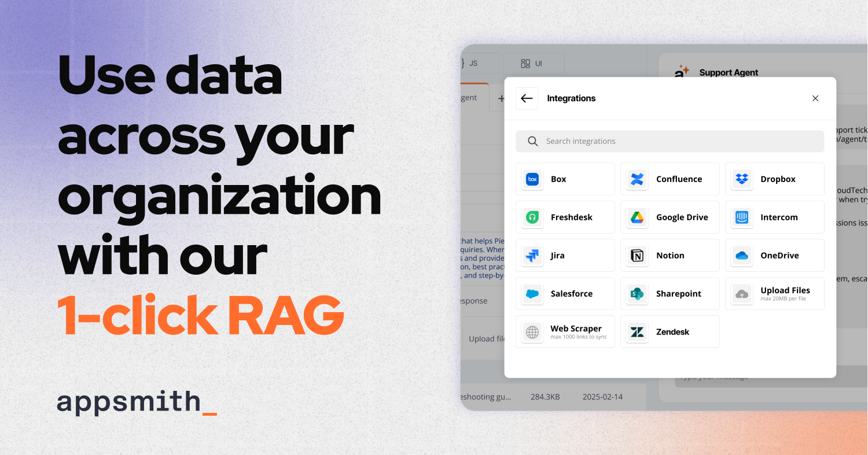Click the appsmith_ logo
Screen dimensions: 868x455
(x=137, y=402)
